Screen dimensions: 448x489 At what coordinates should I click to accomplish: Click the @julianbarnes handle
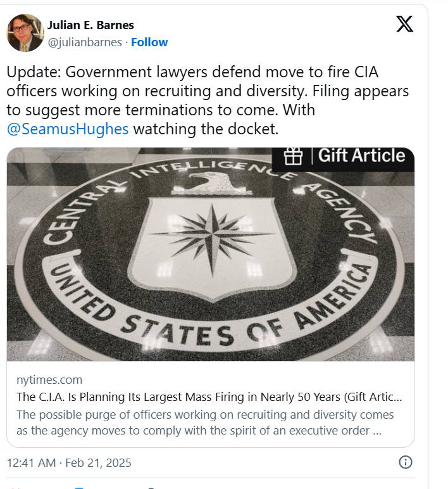(x=84, y=42)
